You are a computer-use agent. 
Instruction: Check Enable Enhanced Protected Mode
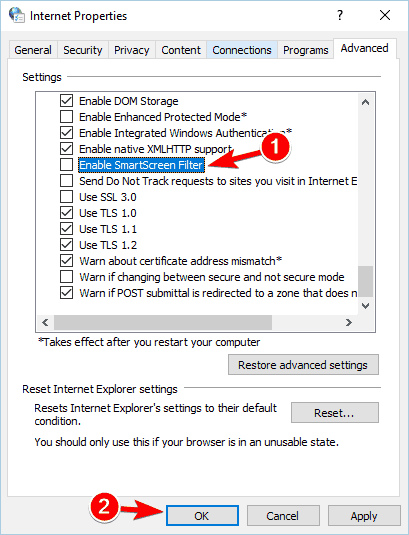(x=66, y=117)
